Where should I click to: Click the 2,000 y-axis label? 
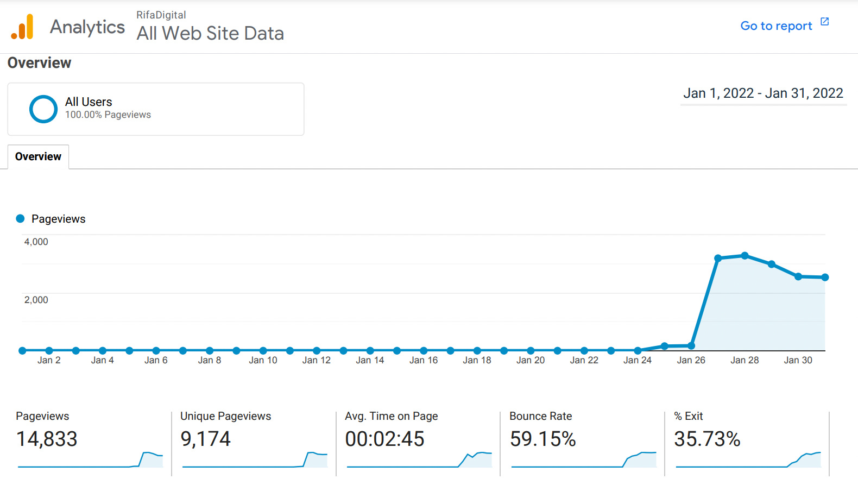click(36, 300)
